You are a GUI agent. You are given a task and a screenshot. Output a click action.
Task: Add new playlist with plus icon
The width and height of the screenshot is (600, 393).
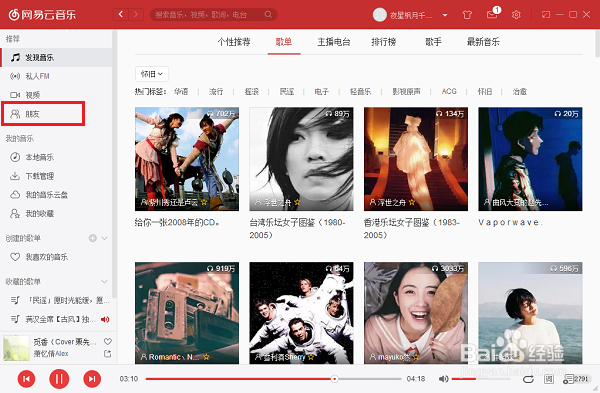point(93,238)
